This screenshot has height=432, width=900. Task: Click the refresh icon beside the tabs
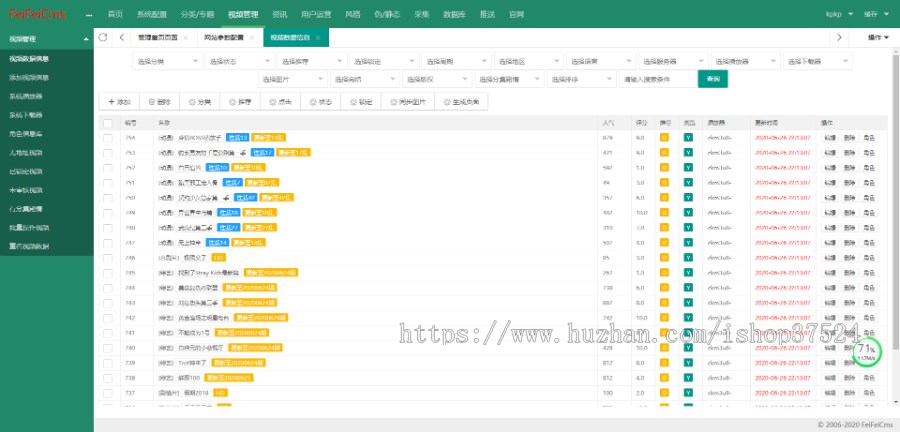(x=103, y=37)
